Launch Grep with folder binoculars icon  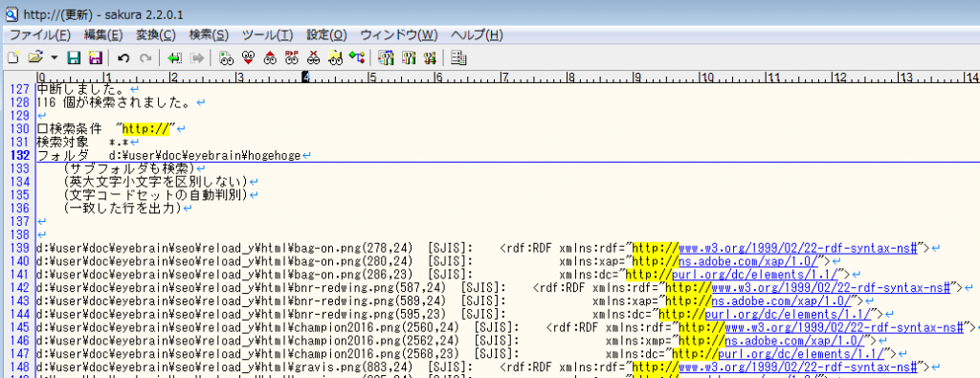(336, 58)
